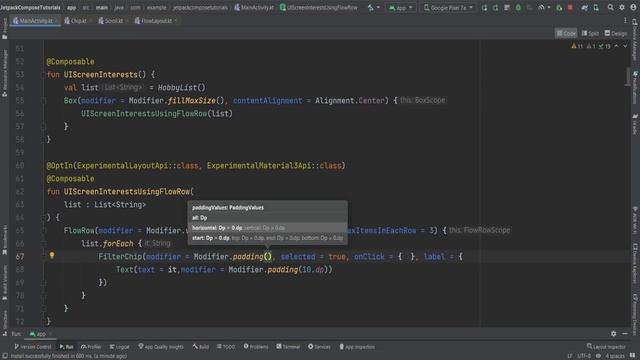Viewport: 640px width, 360px height.
Task: Open App Quality Insights tool window
Action: coord(161,347)
